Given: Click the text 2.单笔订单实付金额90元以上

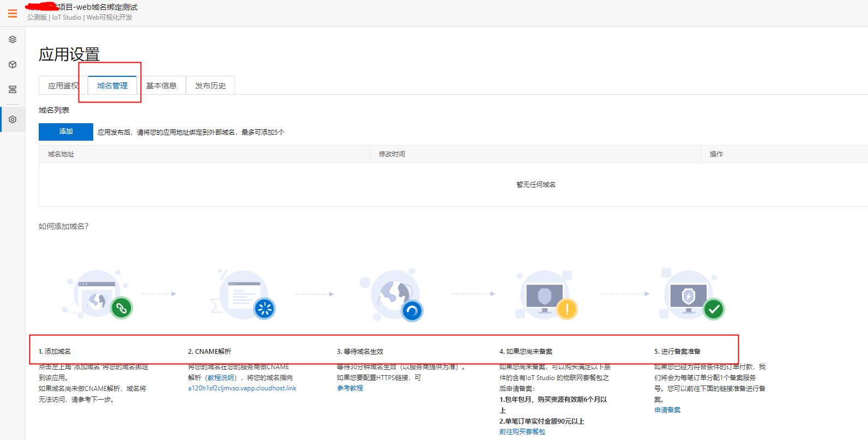Looking at the screenshot, I should (542, 421).
